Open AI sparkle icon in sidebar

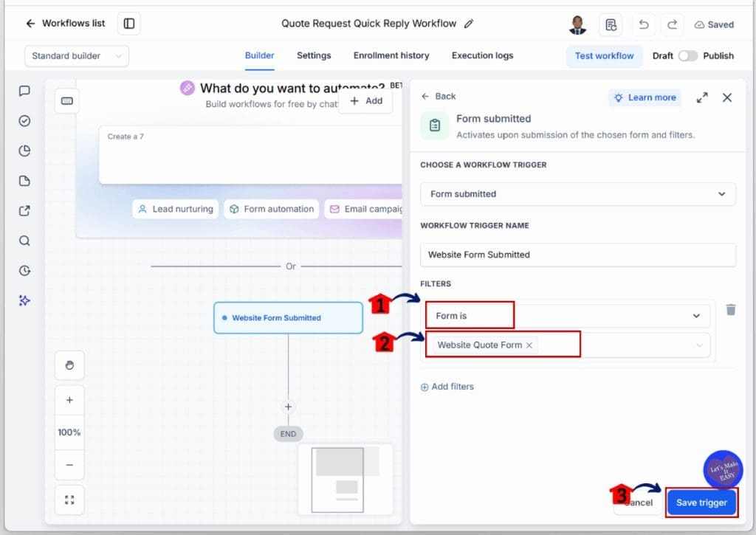pos(24,300)
